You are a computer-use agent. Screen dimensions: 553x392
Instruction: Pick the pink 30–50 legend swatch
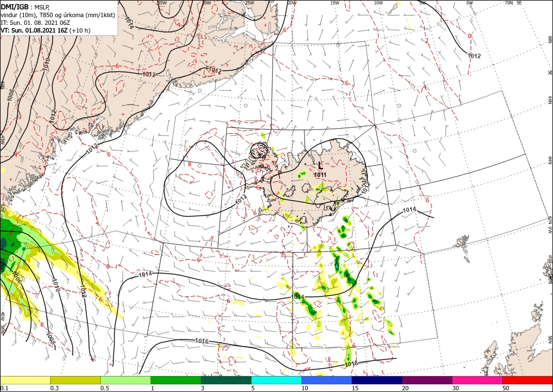pos(478,380)
